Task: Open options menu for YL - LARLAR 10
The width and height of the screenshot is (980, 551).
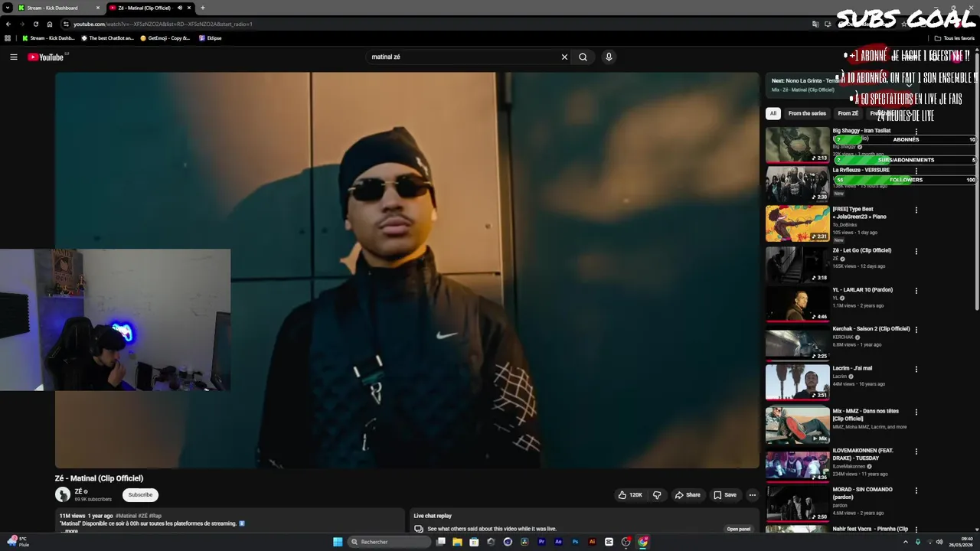Action: [x=916, y=291]
